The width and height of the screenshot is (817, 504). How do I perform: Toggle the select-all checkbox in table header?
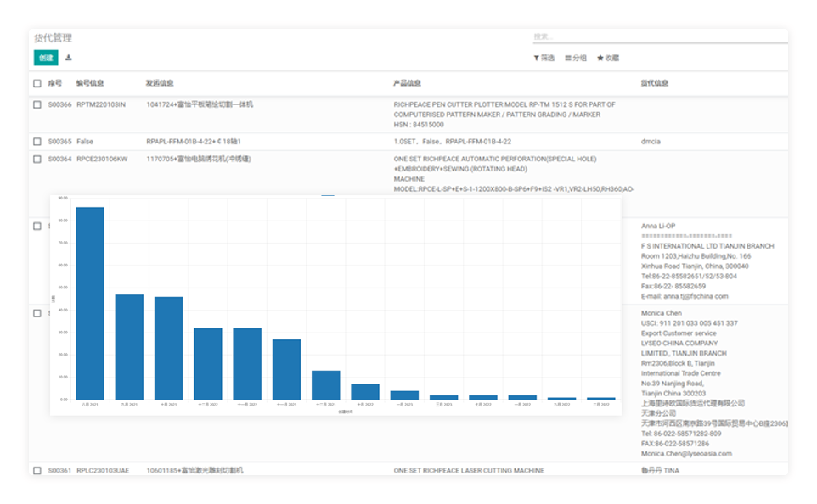37,84
